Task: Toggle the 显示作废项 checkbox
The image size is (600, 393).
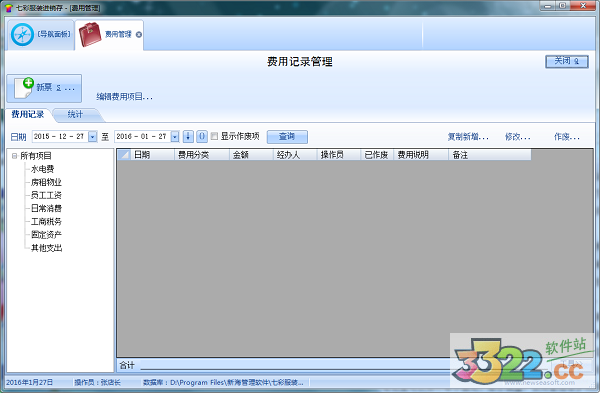Action: point(214,136)
